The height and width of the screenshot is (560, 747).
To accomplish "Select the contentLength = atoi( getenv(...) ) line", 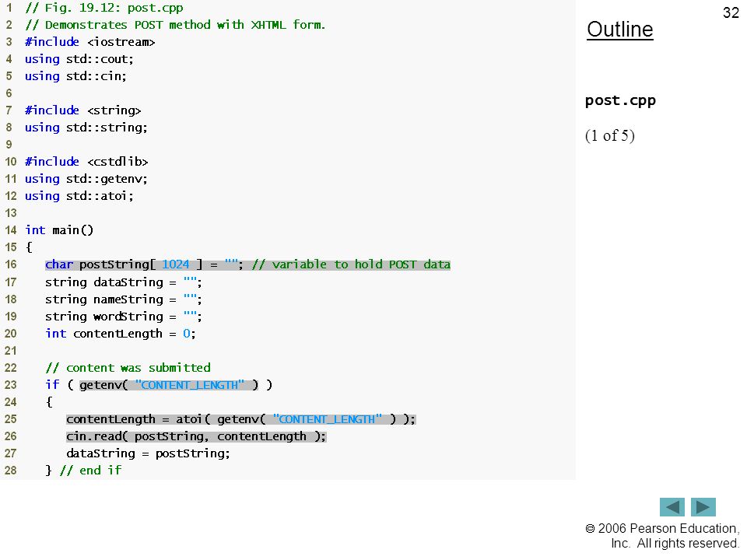I will [x=240, y=419].
